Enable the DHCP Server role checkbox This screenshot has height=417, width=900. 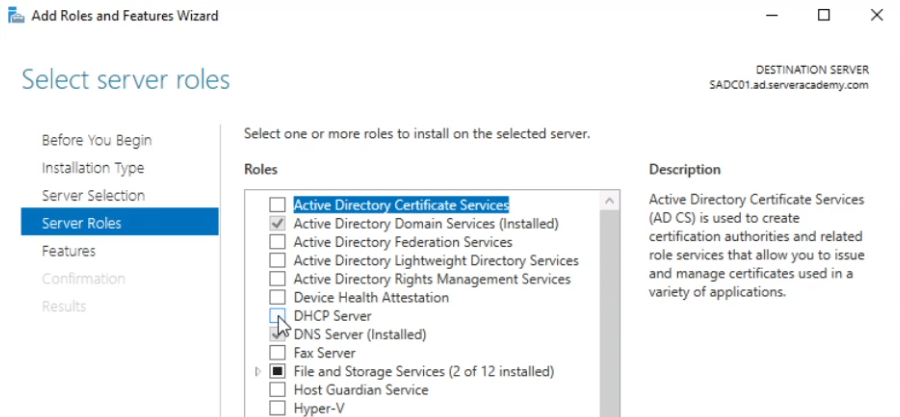[277, 316]
